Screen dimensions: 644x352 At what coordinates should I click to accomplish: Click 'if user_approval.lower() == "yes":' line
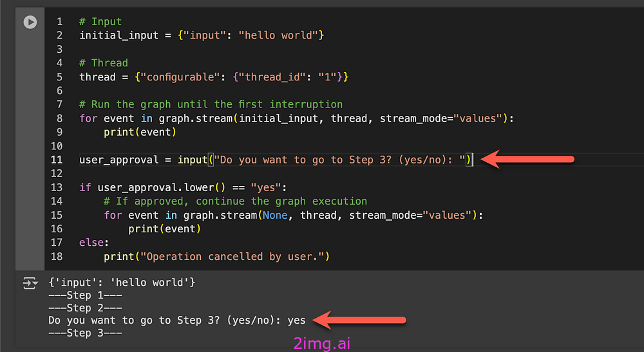(183, 187)
